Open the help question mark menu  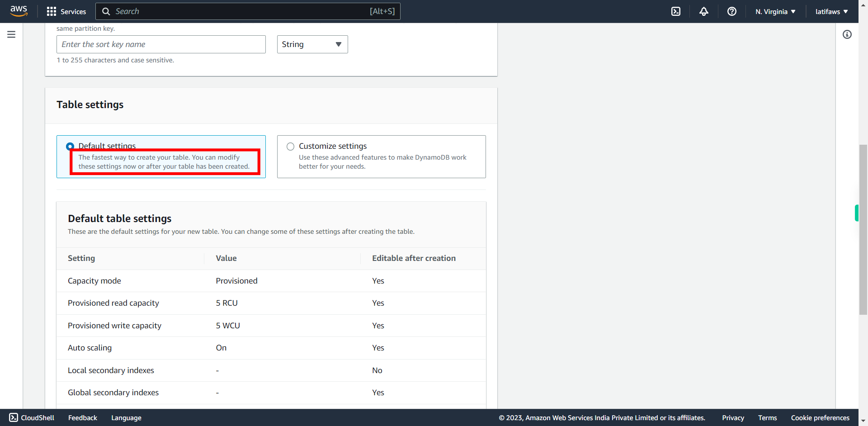pyautogui.click(x=732, y=11)
